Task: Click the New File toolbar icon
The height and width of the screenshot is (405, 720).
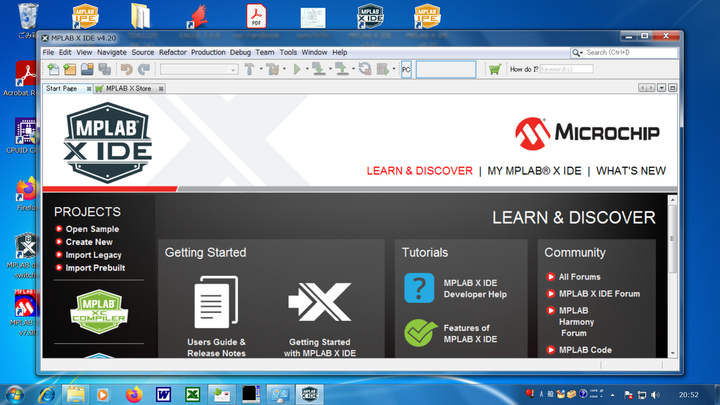Action: [x=51, y=69]
